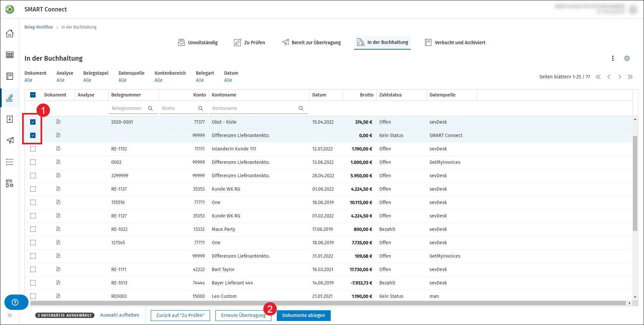Check the Maus Party row checkbox
Screen dimensions: 644x325
(33, 229)
